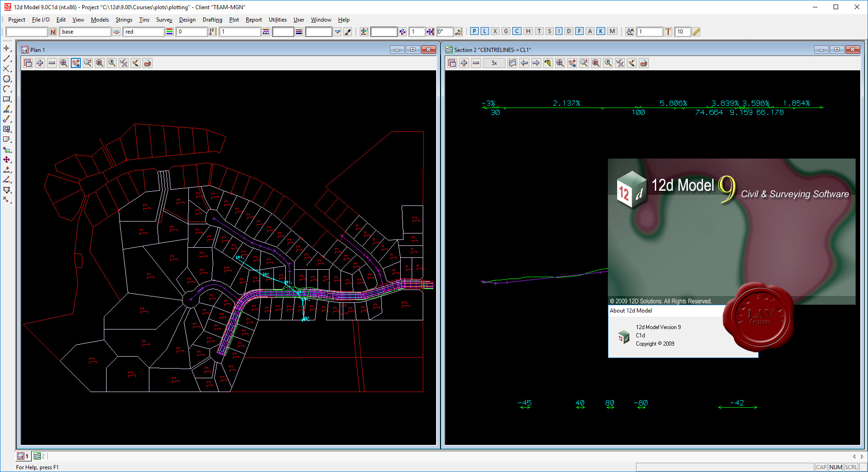Click the blue dropdown arrow in toolbar
The height and width of the screenshot is (472, 868).
pos(338,32)
